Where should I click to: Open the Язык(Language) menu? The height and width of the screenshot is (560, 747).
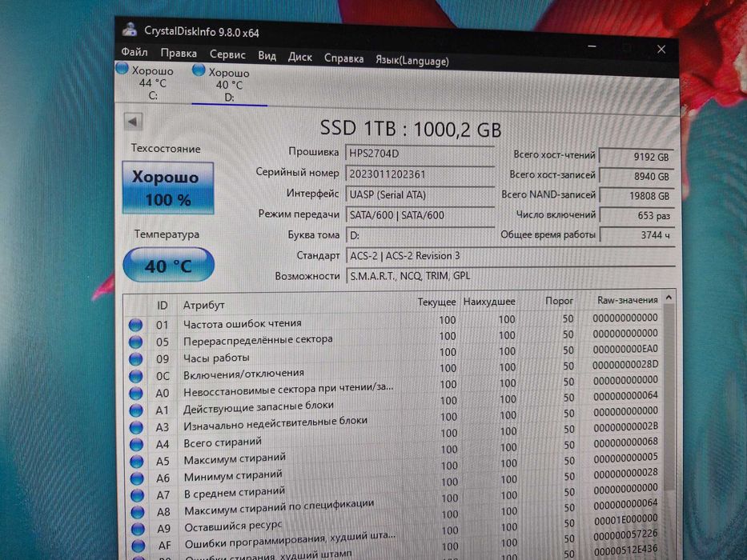[412, 61]
